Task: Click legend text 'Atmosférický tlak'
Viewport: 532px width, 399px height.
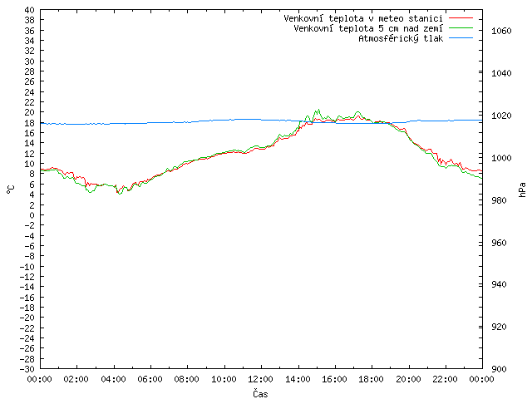Action: 401,39
